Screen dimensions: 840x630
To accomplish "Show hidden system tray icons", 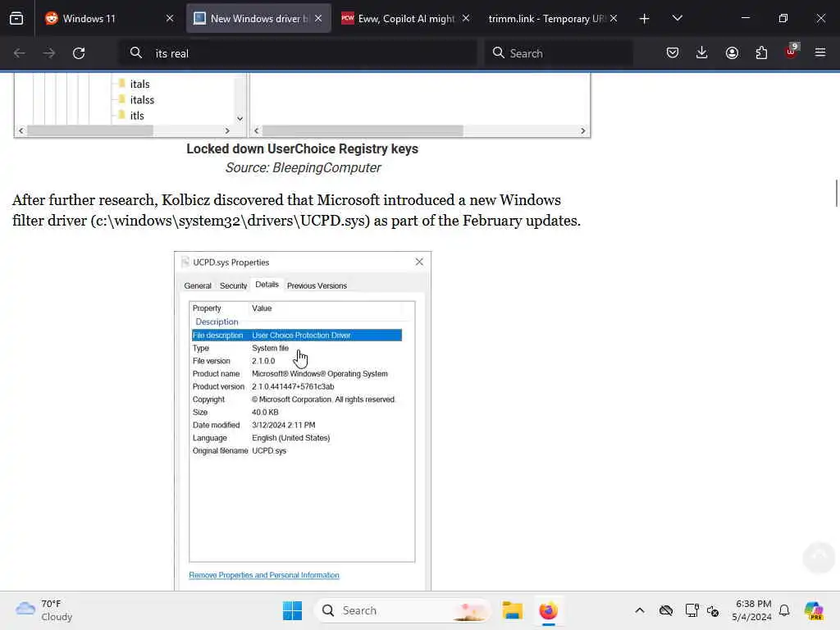I will 640,610.
